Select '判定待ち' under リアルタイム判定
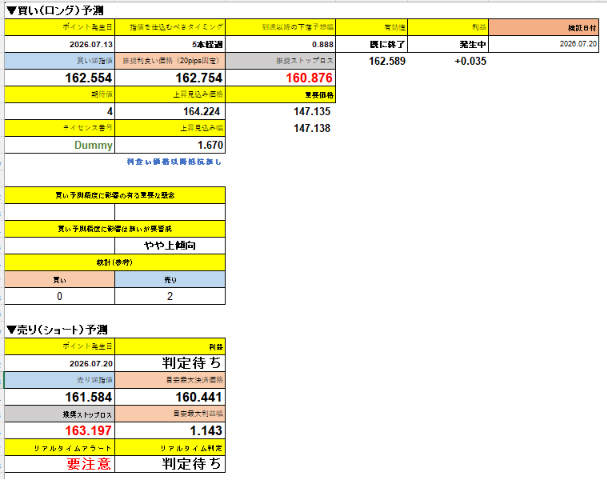Viewport: 607px width, 480px height. [x=170, y=464]
